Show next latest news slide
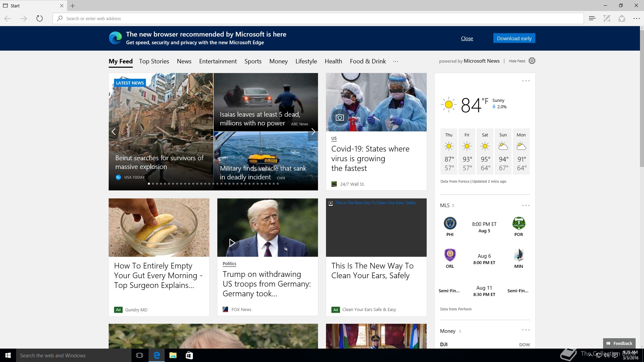This screenshot has height=362, width=644. pyautogui.click(x=313, y=132)
